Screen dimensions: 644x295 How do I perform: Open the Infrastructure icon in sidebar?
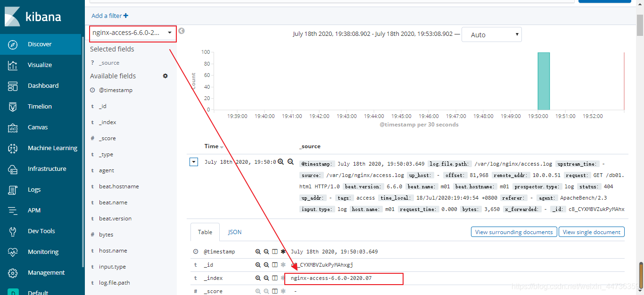point(13,169)
